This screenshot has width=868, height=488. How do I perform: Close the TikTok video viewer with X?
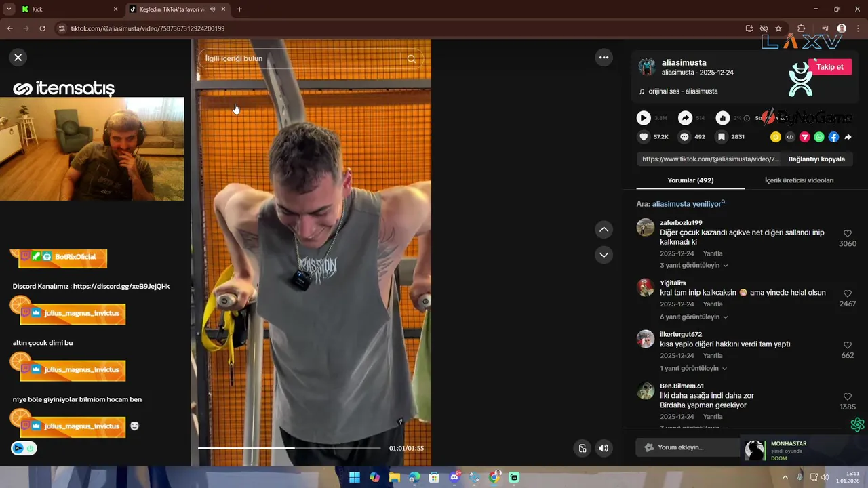18,58
